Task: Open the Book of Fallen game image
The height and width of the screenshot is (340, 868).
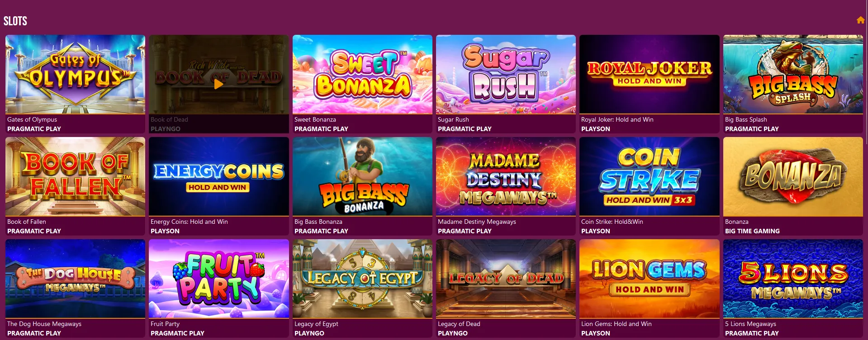Action: point(75,176)
